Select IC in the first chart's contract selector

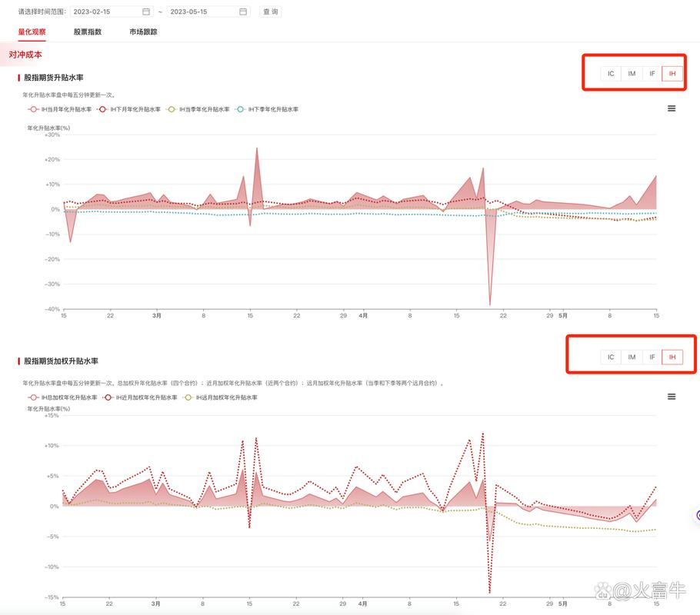click(611, 74)
